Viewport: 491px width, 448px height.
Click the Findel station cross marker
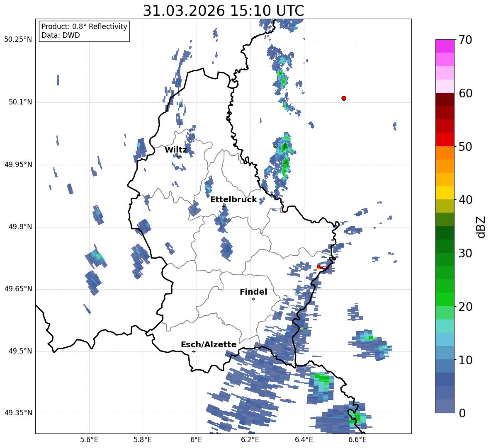(x=253, y=299)
